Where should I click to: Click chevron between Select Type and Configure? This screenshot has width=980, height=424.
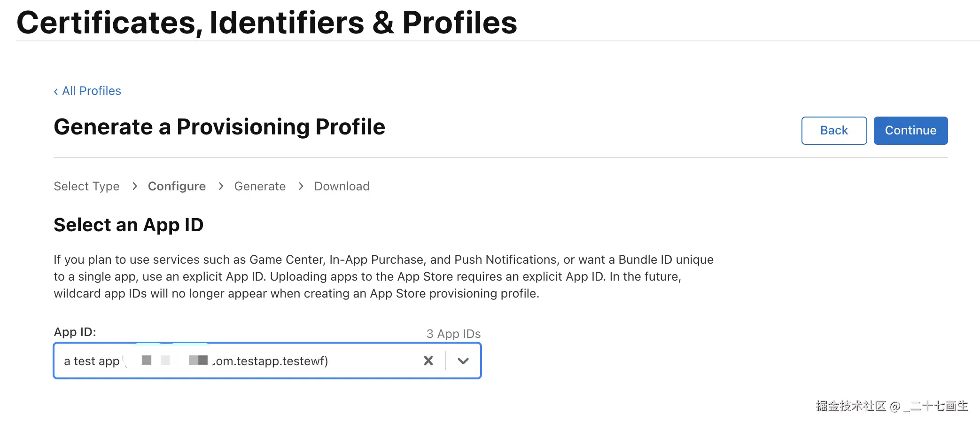tap(135, 186)
